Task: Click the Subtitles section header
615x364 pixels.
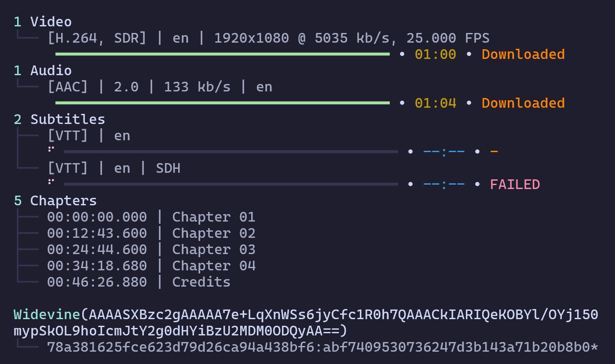Action: [x=59, y=120]
